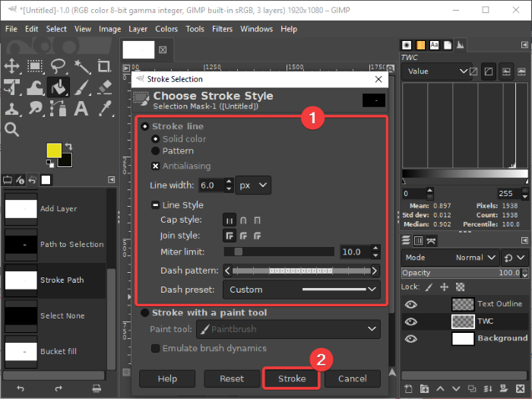Image resolution: width=532 pixels, height=399 pixels.
Task: Select the Pattern option
Action: pos(155,150)
